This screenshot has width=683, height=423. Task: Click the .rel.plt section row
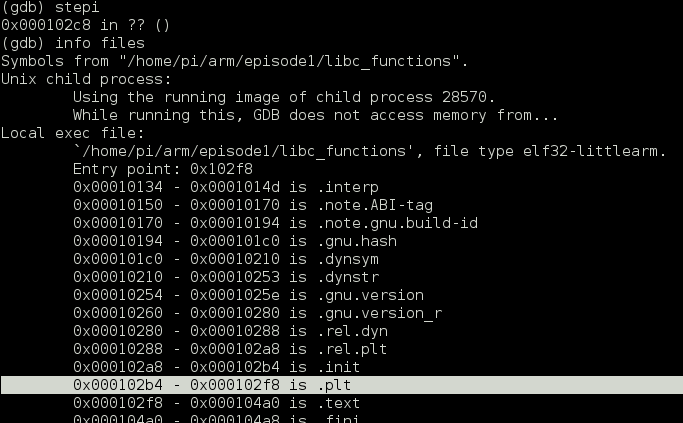pyautogui.click(x=230, y=349)
